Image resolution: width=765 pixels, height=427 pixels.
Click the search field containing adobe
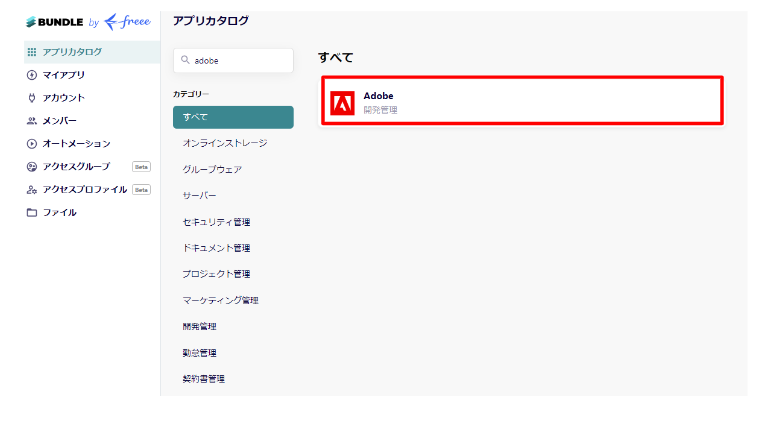tap(233, 61)
